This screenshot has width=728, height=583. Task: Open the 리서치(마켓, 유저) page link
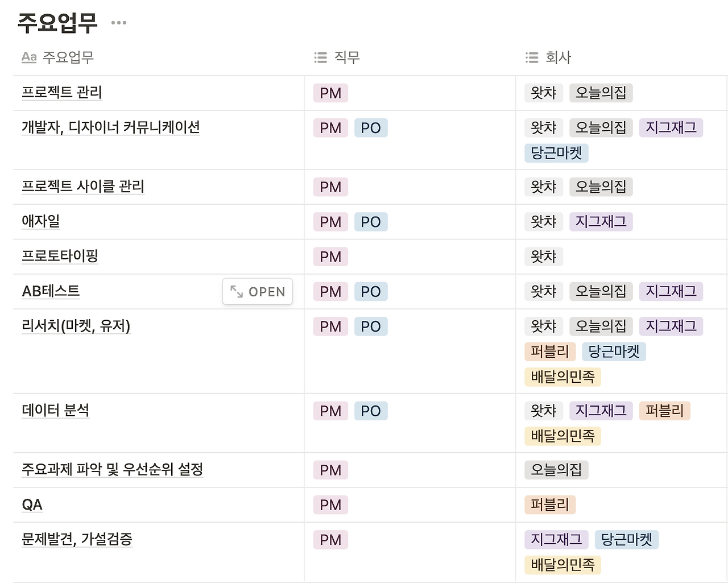tap(75, 326)
